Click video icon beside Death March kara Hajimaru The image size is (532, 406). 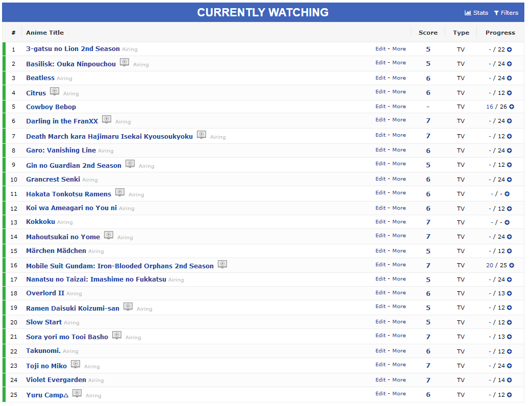[x=201, y=135]
